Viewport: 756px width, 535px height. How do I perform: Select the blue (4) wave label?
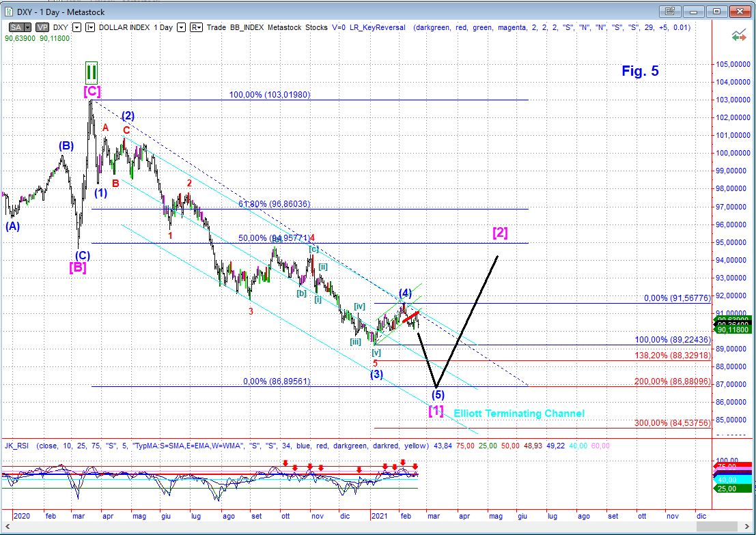pyautogui.click(x=405, y=293)
